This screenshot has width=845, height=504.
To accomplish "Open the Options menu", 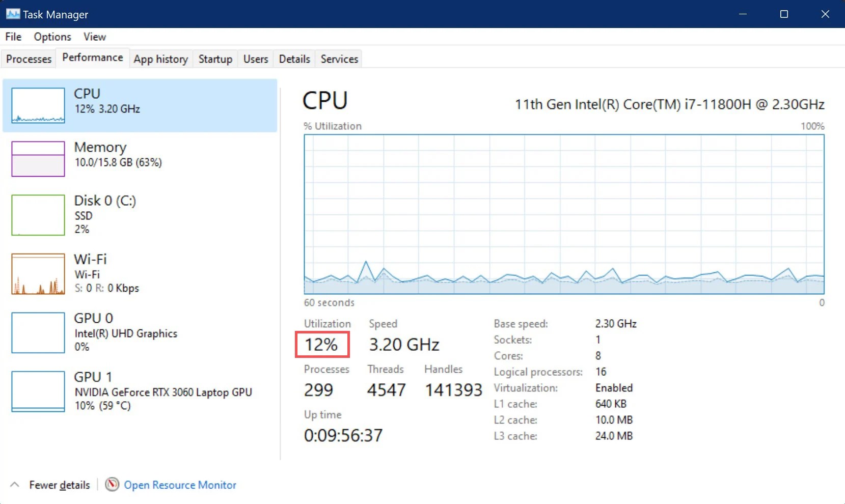I will coord(51,36).
